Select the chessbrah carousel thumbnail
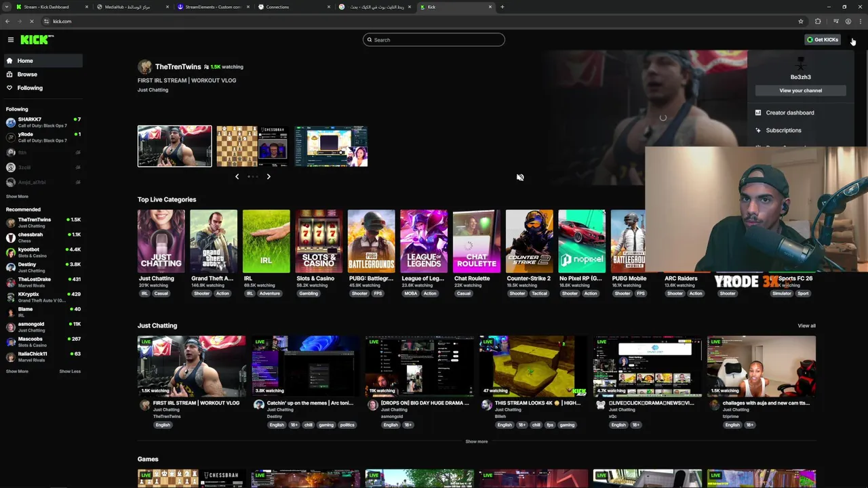The width and height of the screenshot is (868, 488). coord(252,146)
